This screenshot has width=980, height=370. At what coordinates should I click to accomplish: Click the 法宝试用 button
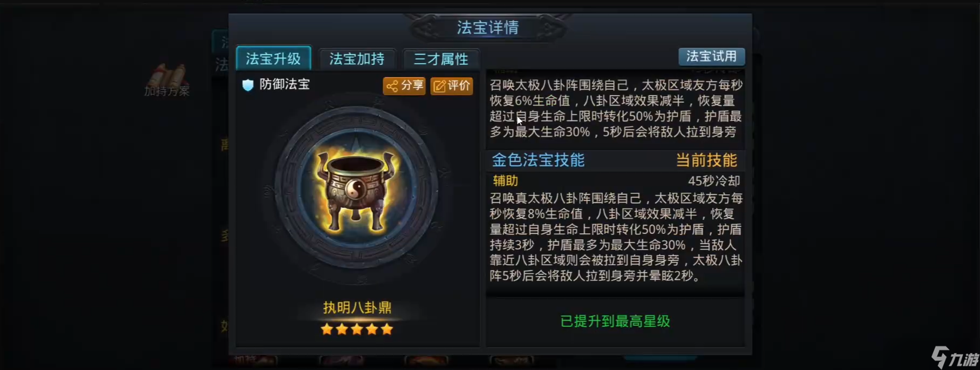pos(711,56)
